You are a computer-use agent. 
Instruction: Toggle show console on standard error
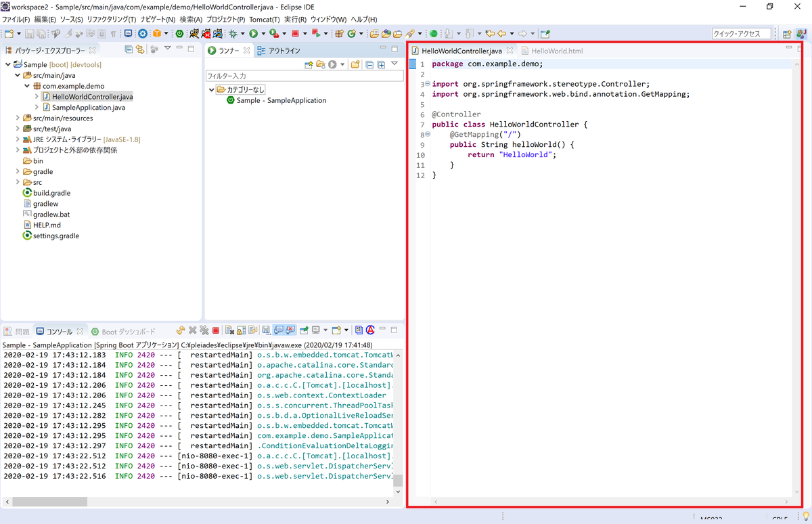[290, 330]
